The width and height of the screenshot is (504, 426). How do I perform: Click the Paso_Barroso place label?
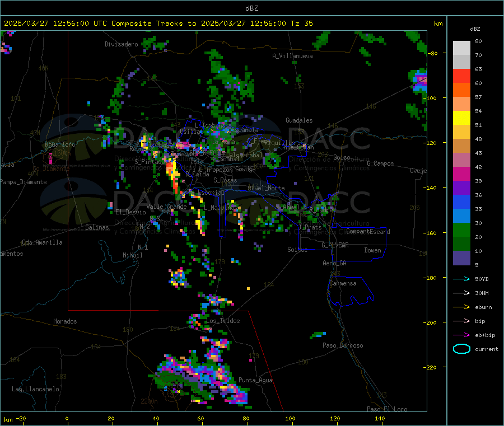[x=343, y=345]
